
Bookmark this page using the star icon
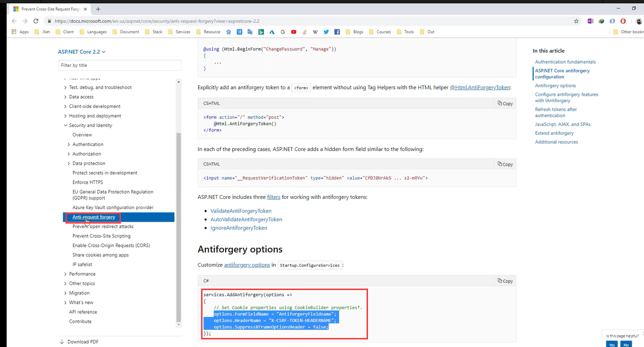coord(576,21)
